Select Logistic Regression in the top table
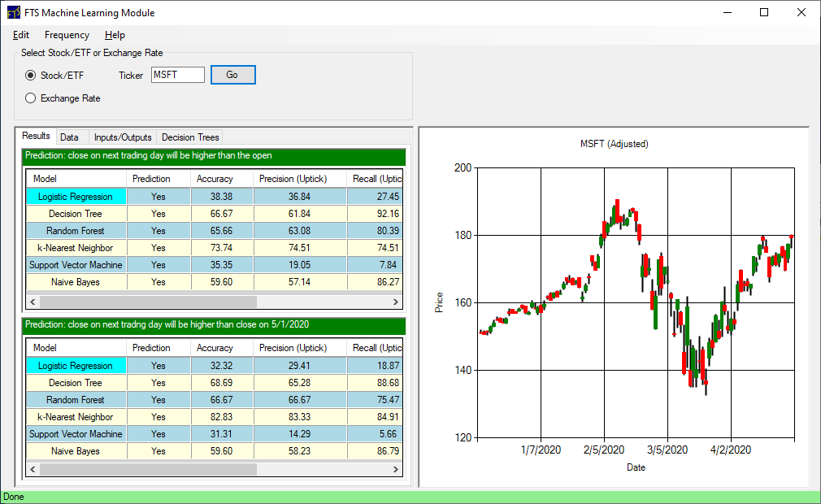Viewport: 821px width, 504px height. point(76,197)
